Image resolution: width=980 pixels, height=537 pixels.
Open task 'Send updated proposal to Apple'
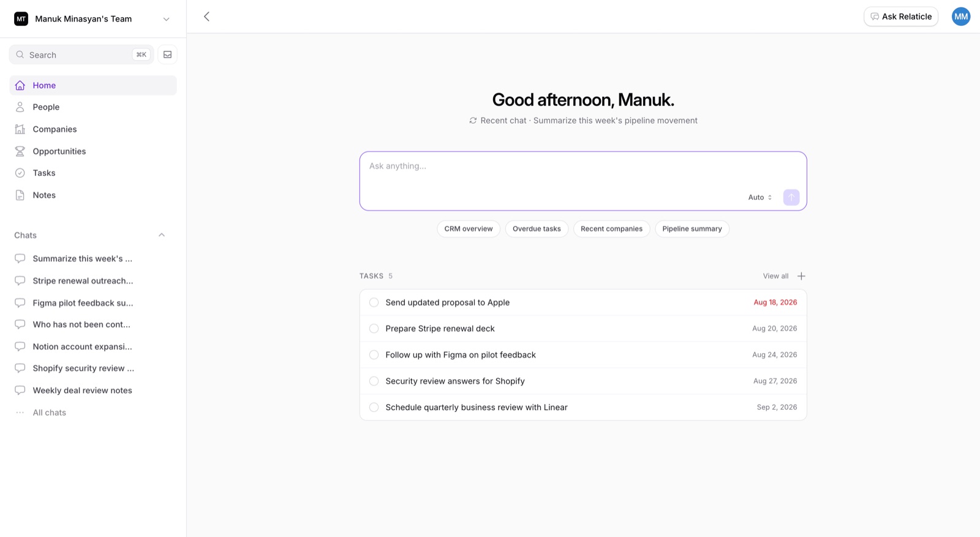(448, 302)
